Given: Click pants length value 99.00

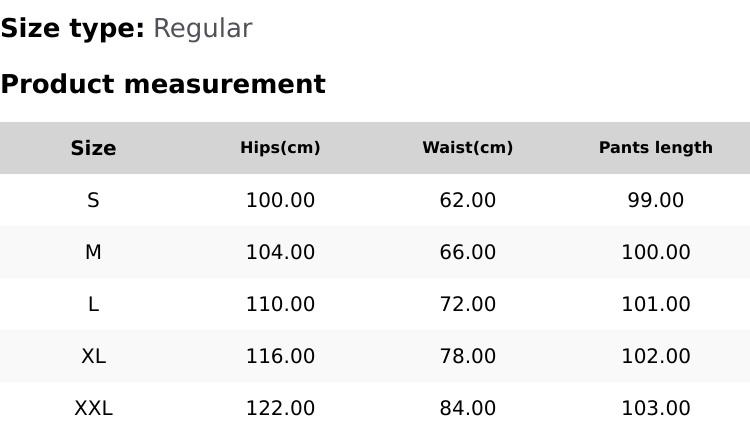Looking at the screenshot, I should [655, 201].
